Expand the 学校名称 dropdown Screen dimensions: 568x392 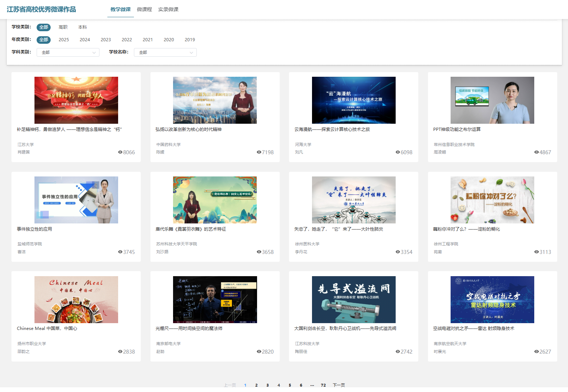click(165, 52)
